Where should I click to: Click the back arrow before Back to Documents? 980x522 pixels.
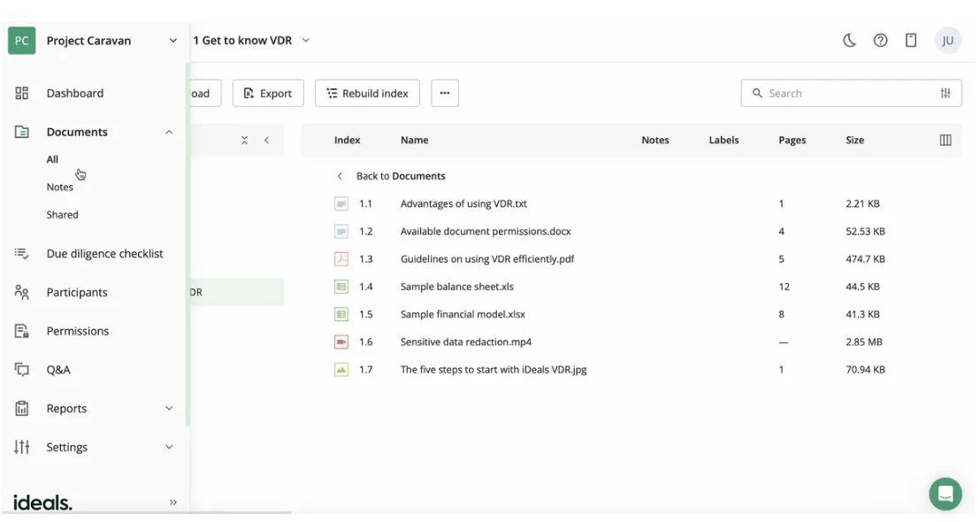340,176
